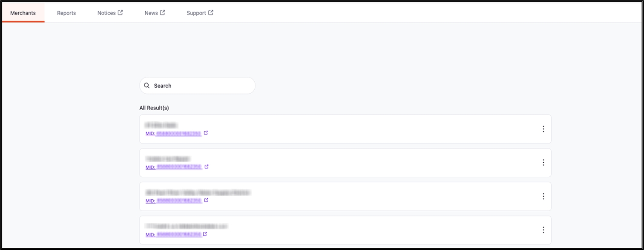Open the first merchant's MID link
Viewport: 644px width, 250px height.
pos(173,133)
